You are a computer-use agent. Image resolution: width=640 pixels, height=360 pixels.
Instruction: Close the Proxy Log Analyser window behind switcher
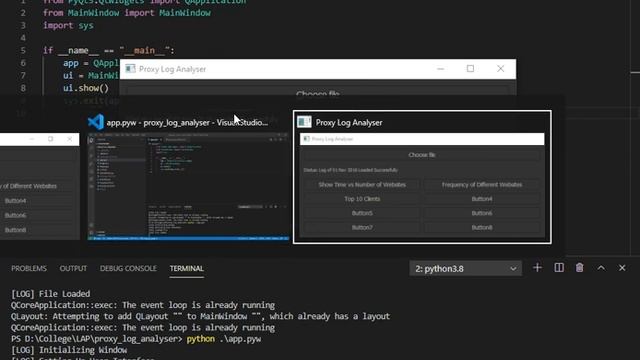click(500, 69)
